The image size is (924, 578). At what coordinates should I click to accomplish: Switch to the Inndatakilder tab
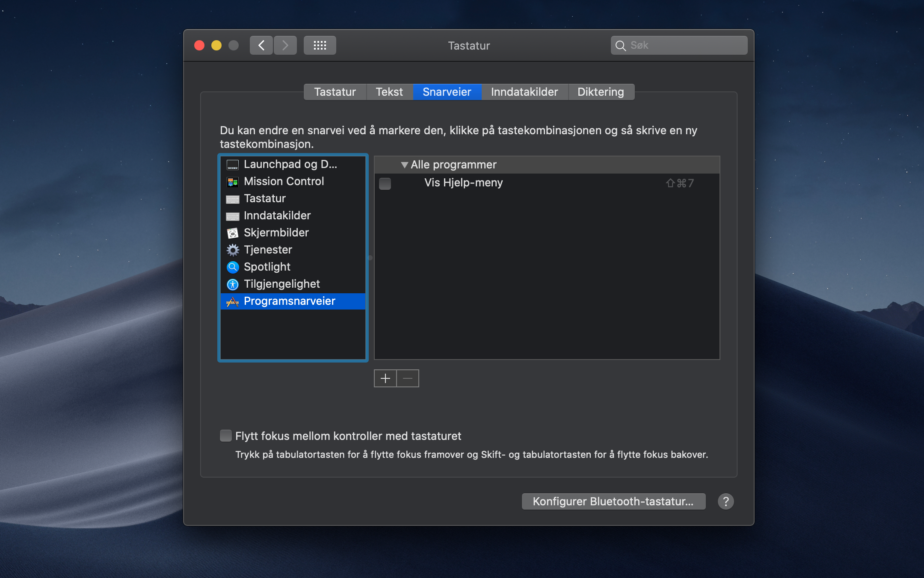(524, 92)
